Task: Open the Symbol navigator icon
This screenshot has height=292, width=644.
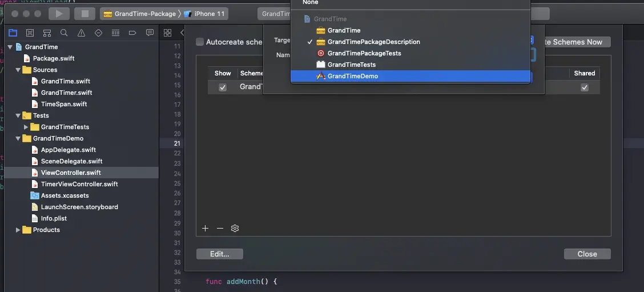Action: pyautogui.click(x=47, y=33)
